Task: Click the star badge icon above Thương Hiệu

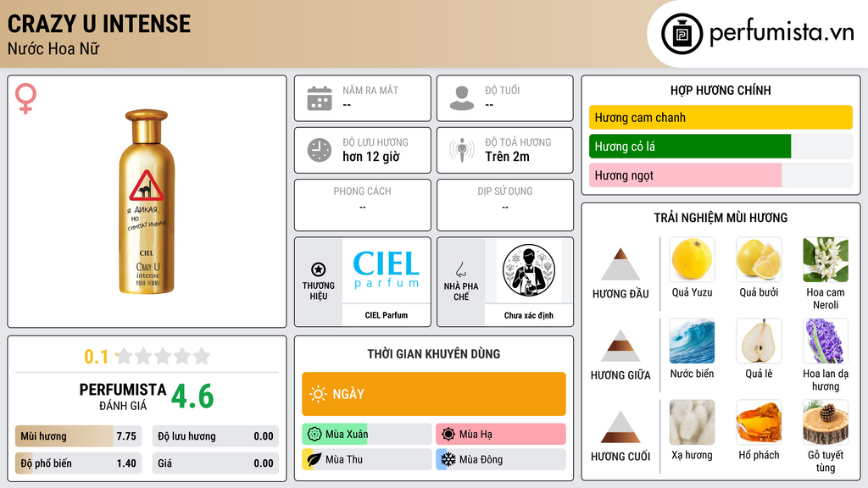Action: pyautogui.click(x=319, y=269)
